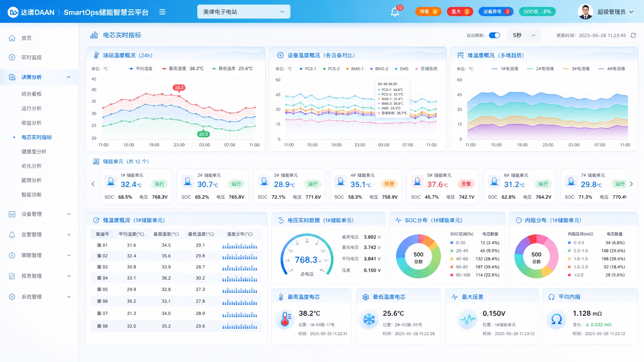Click the 重大 2 alert badge

(x=460, y=12)
